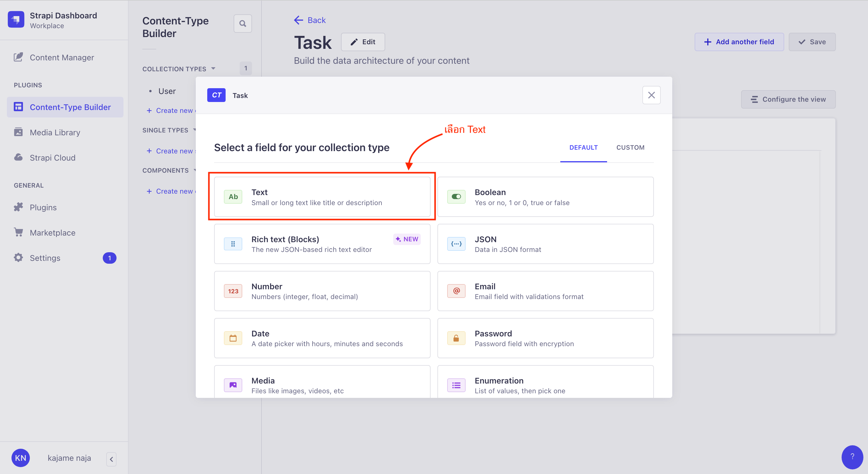The width and height of the screenshot is (868, 474).
Task: Click the Text field type icon
Action: tap(232, 197)
